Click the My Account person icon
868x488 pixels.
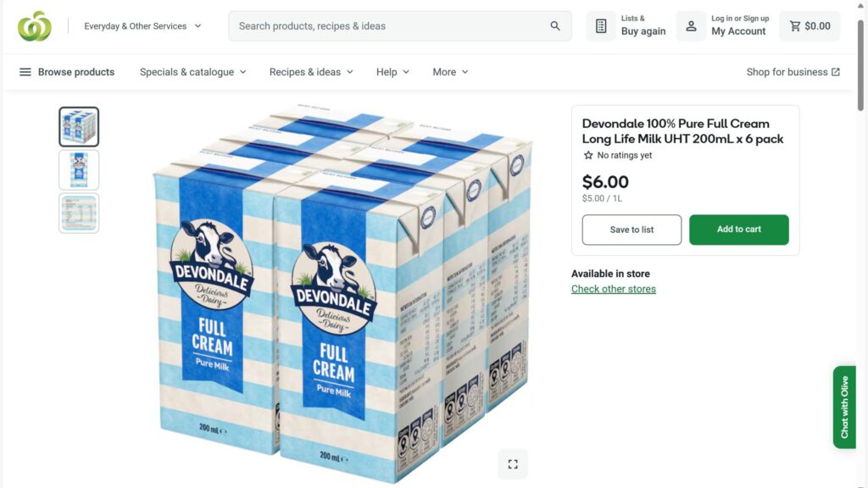coord(691,26)
